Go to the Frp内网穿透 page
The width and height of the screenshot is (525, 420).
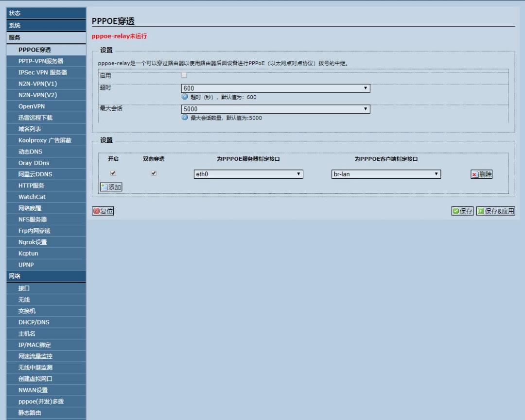click(46, 231)
